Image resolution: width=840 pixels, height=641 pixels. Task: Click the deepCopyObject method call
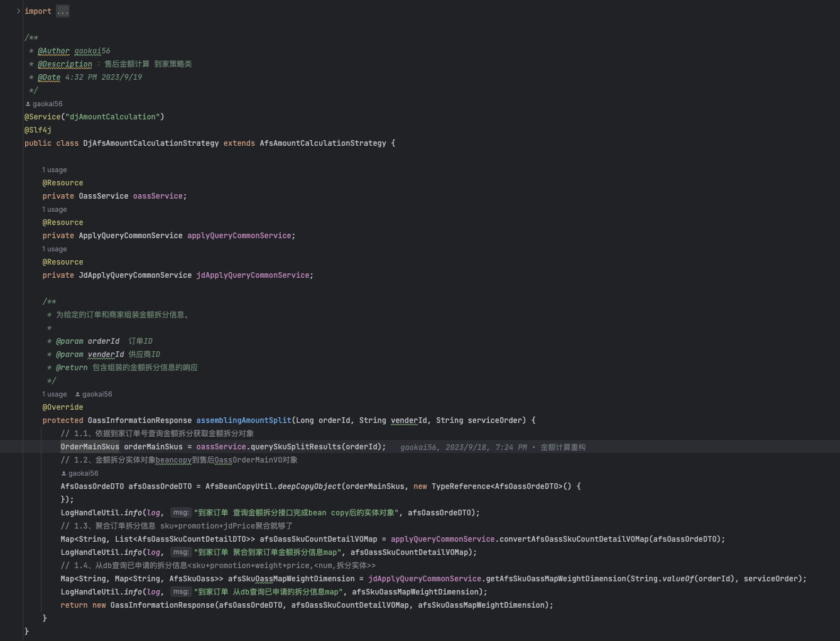tap(309, 486)
